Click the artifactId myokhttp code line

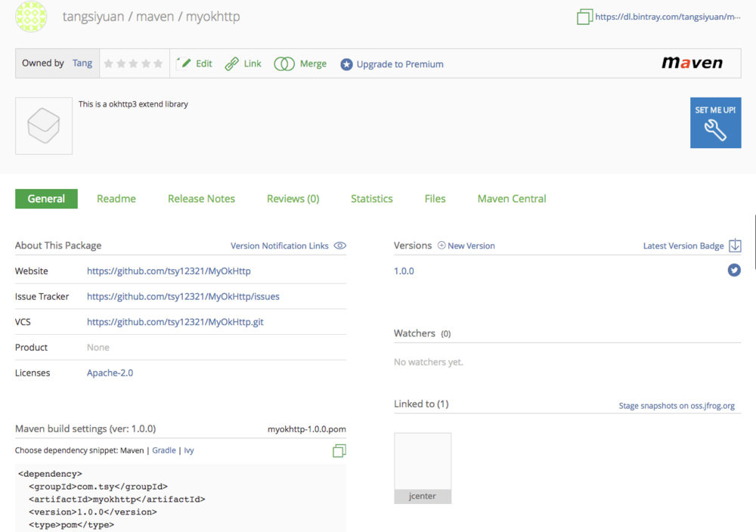click(x=116, y=500)
